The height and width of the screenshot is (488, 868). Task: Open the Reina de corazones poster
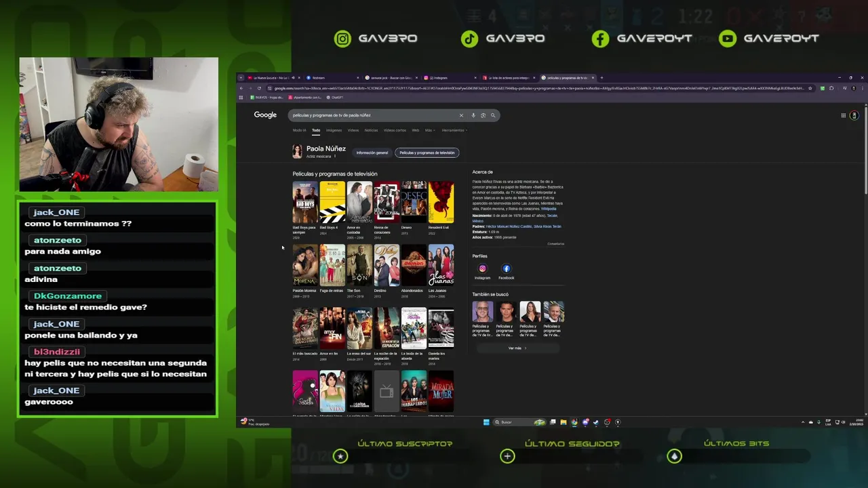click(387, 203)
